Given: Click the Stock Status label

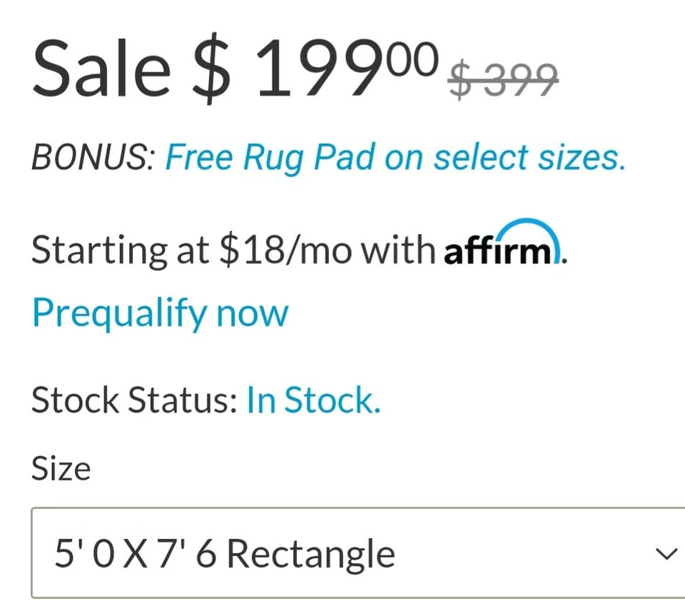Looking at the screenshot, I should [134, 400].
